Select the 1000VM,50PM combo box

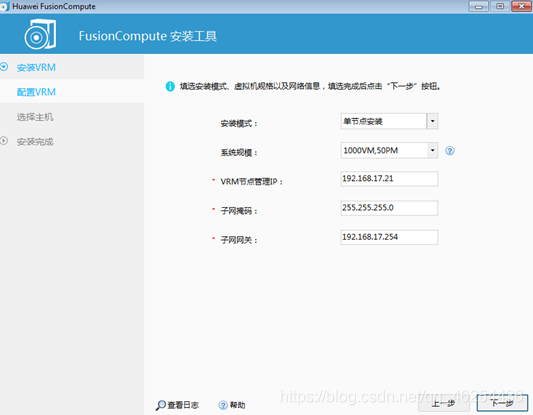click(389, 150)
